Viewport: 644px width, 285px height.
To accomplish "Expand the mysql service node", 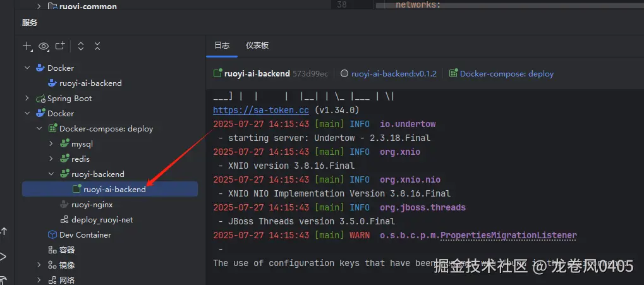I will point(51,143).
